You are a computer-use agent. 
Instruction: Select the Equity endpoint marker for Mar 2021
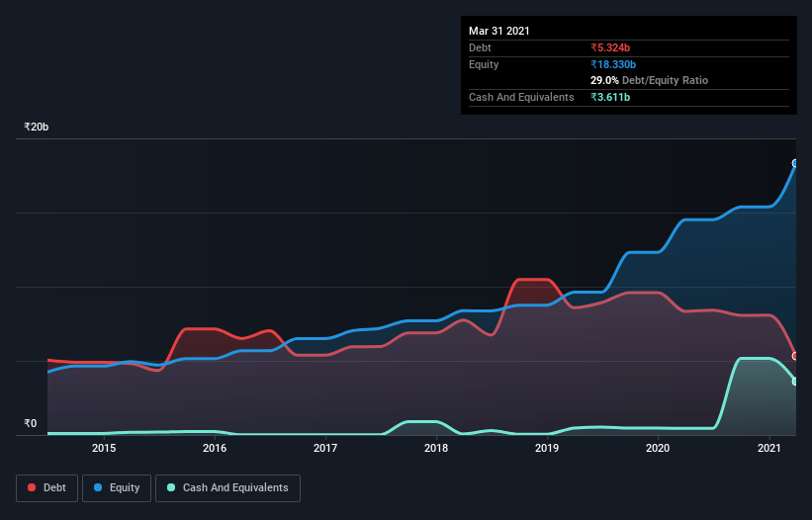tap(795, 163)
